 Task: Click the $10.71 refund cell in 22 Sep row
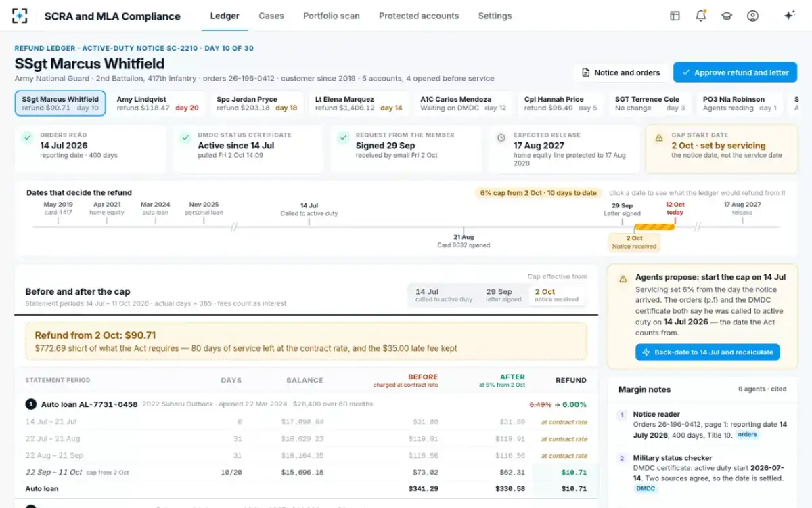(x=574, y=472)
